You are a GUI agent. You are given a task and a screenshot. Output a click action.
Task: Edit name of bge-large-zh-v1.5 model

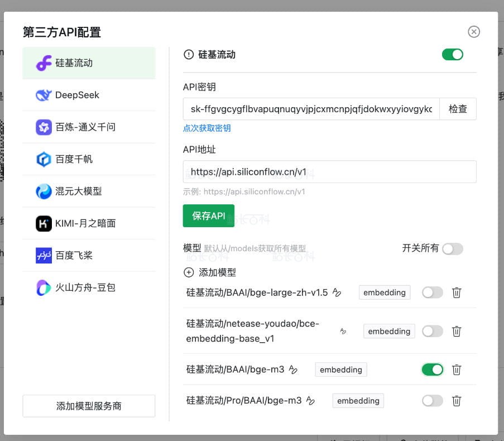pyautogui.click(x=337, y=293)
